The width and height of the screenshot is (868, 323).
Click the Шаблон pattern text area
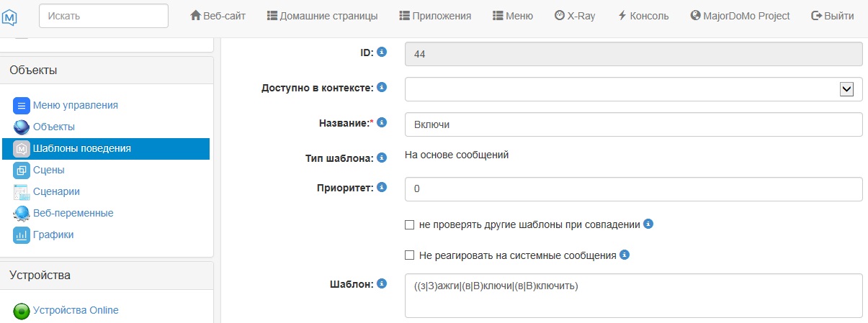(x=634, y=296)
